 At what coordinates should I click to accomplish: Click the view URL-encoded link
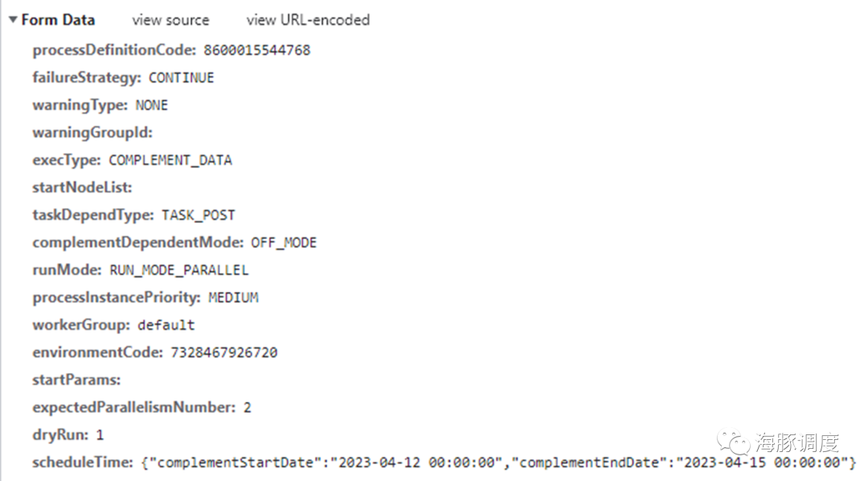308,20
